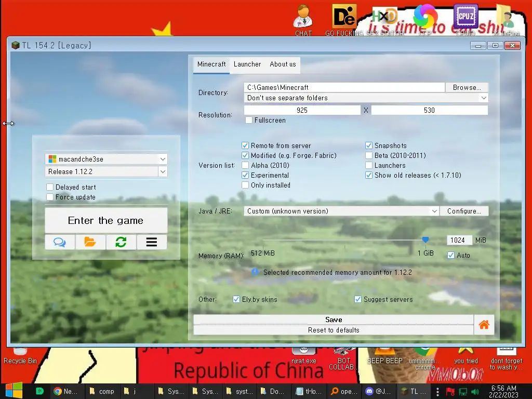Switch to the Minecraft settings tab
The height and width of the screenshot is (399, 532).
211,64
